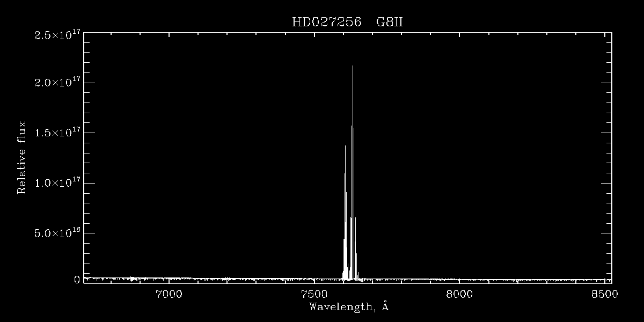Click the 'Relative flux' y-axis label
The width and height of the screenshot is (644, 322).
(x=22, y=157)
